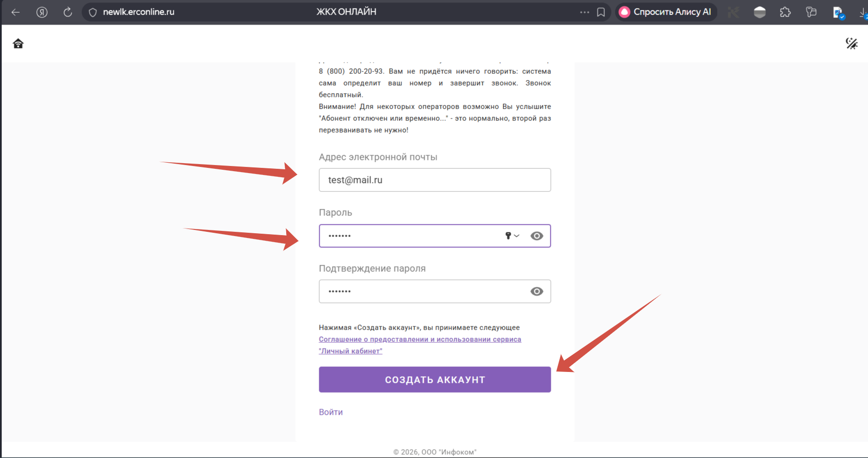868x458 pixels.
Task: Reload the page with the refresh icon
Action: [68, 12]
